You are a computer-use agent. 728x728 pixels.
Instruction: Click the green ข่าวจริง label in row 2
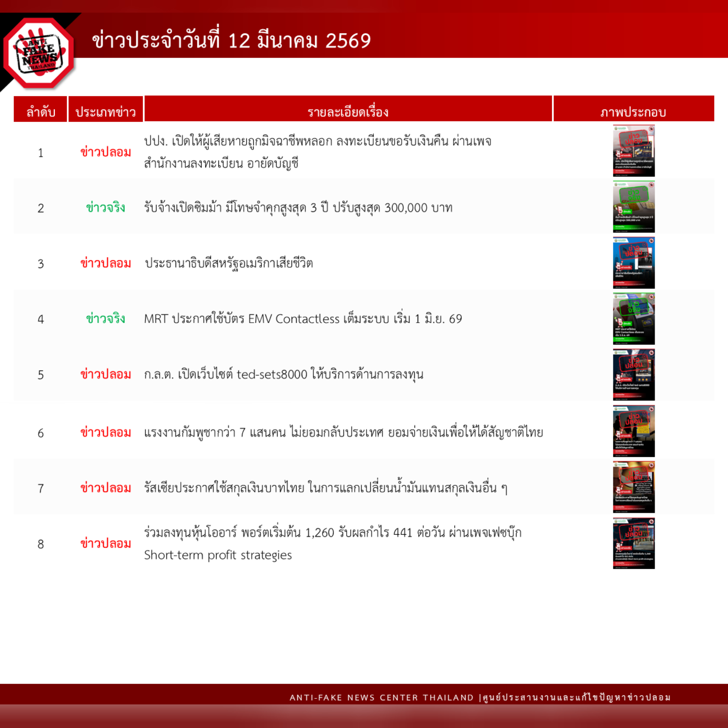point(105,208)
